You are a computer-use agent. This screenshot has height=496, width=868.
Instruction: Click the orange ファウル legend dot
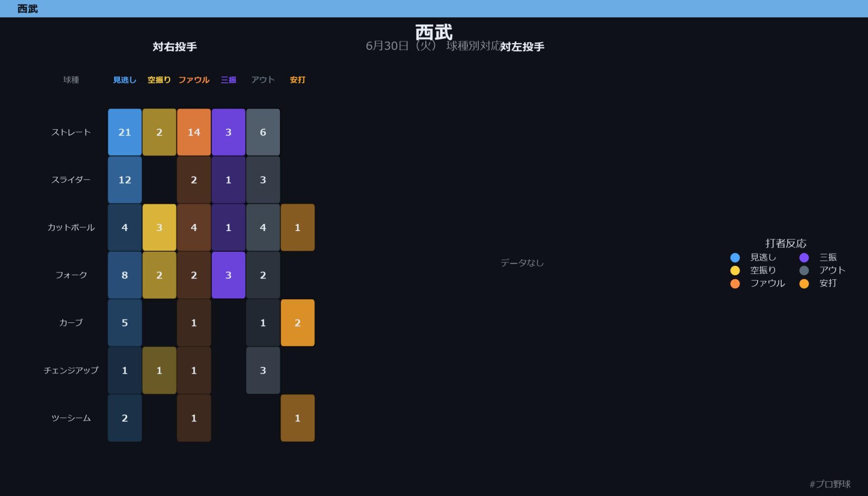click(x=735, y=283)
